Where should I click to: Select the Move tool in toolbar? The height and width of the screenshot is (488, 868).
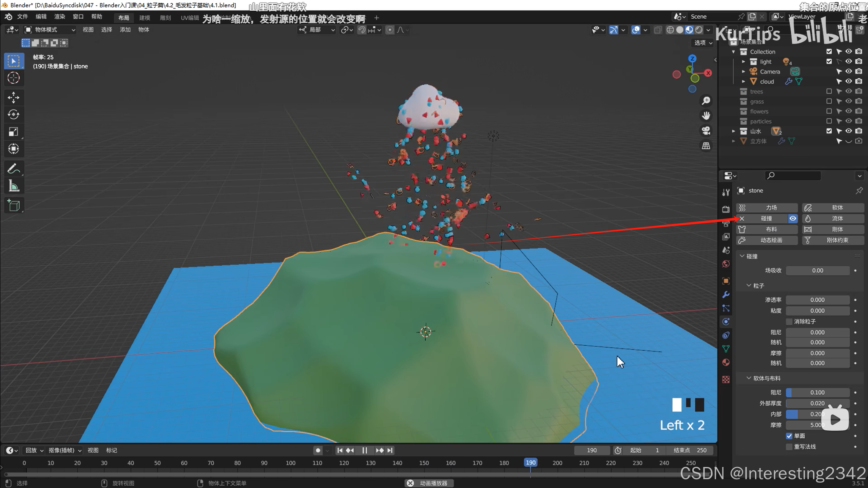tap(14, 97)
